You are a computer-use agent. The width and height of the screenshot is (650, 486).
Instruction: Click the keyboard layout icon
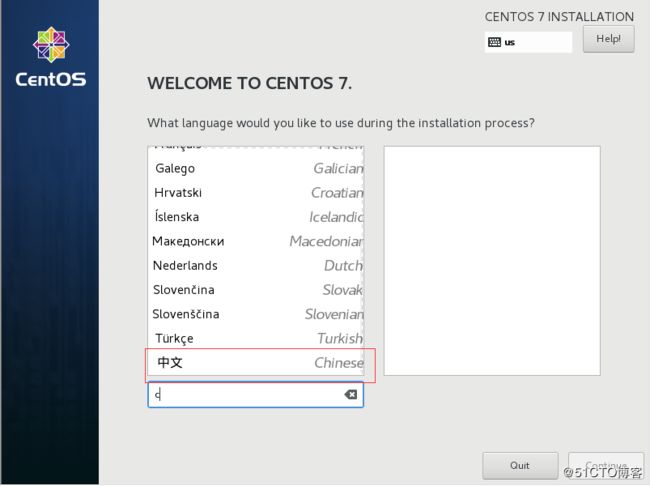(494, 42)
